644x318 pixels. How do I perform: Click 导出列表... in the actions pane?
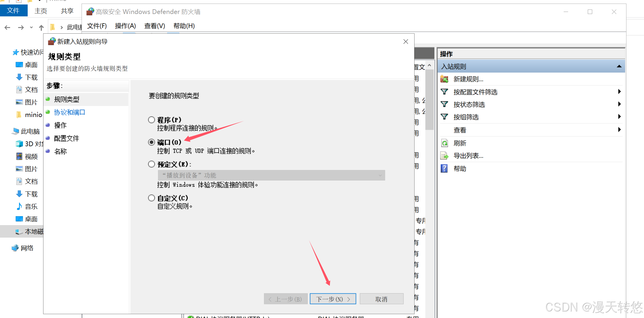[468, 156]
